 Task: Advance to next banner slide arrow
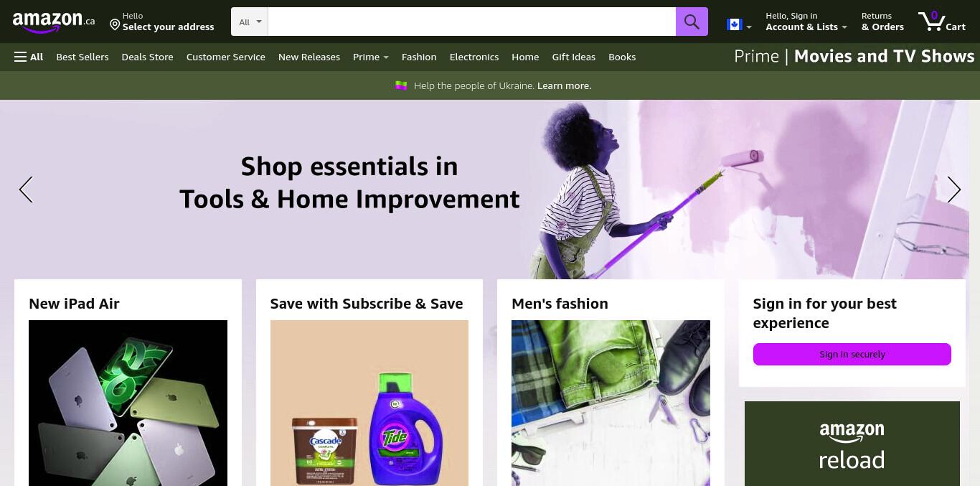pyautogui.click(x=953, y=190)
